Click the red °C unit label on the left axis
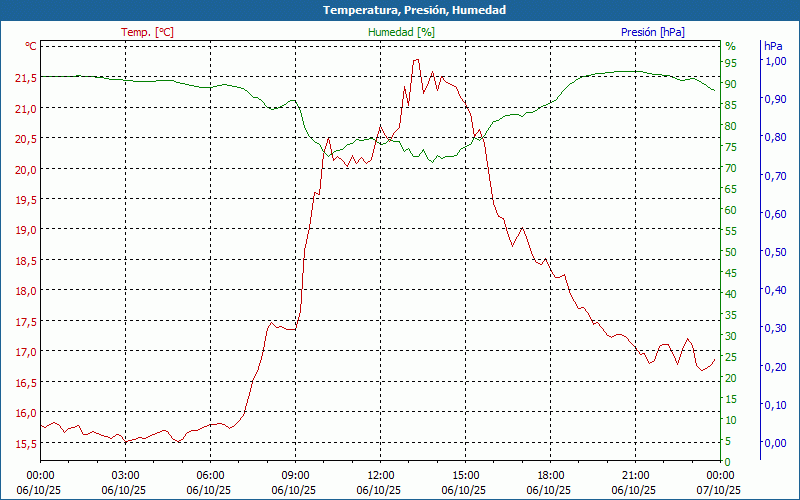 pos(31,46)
